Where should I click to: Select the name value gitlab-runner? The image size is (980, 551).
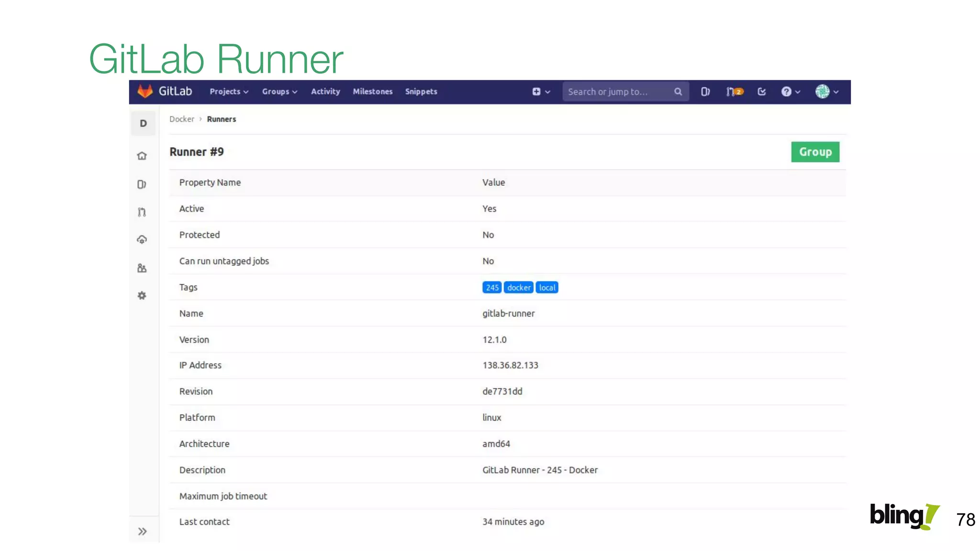[x=509, y=313]
